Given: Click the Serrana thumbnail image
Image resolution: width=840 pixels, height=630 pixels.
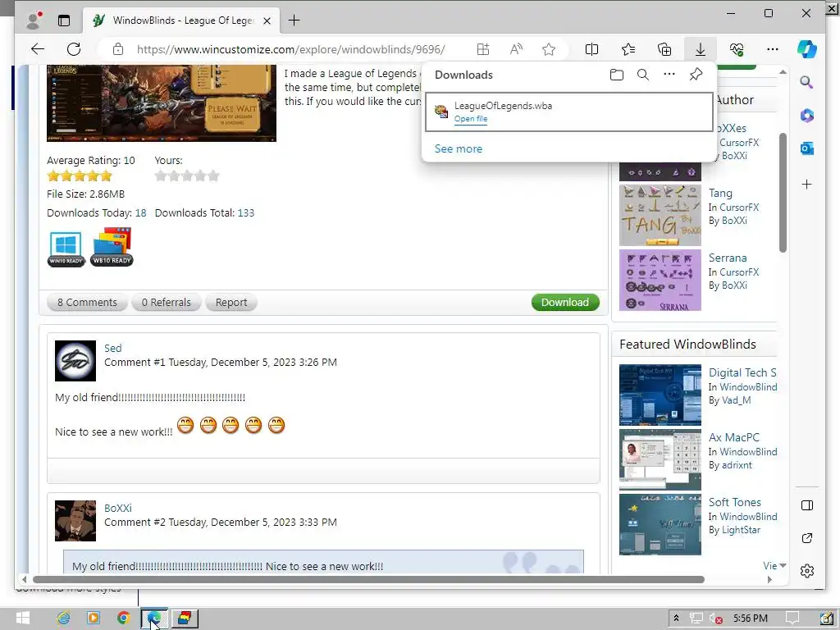Looking at the screenshot, I should coord(660,281).
